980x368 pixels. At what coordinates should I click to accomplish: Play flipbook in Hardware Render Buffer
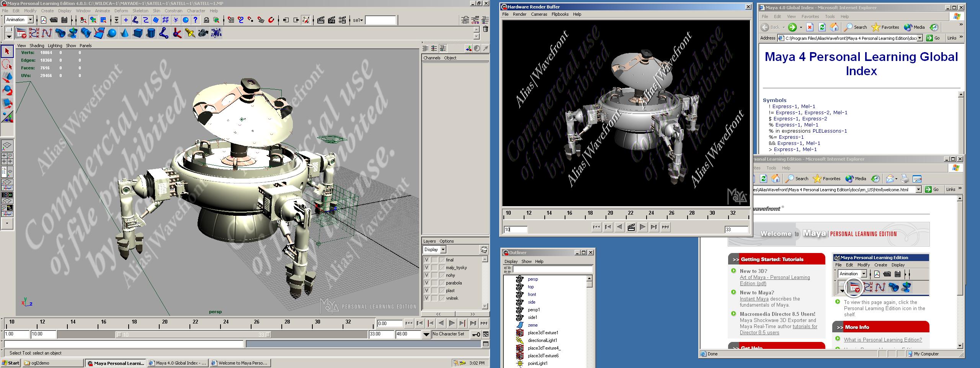click(x=643, y=227)
